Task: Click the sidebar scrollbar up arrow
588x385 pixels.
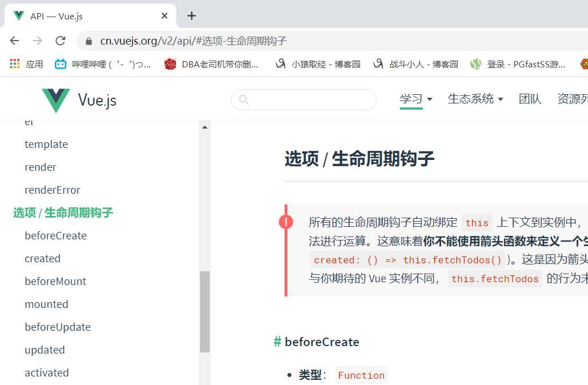Action: [205, 127]
